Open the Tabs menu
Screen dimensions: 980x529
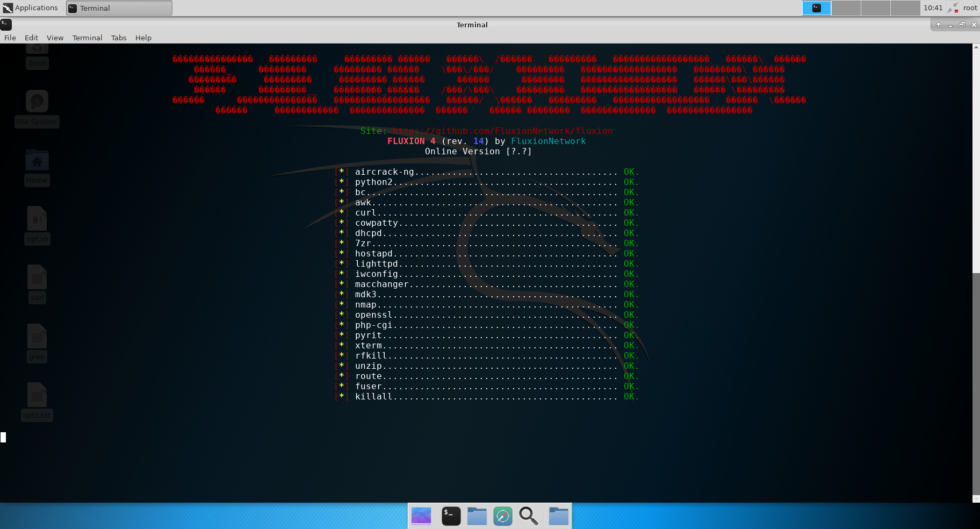tap(119, 38)
